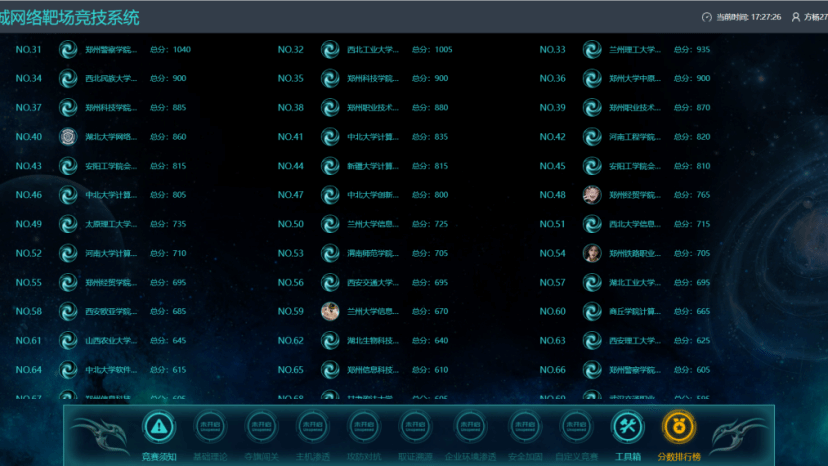Open the NO.31 team name link
The width and height of the screenshot is (828, 466).
111,50
